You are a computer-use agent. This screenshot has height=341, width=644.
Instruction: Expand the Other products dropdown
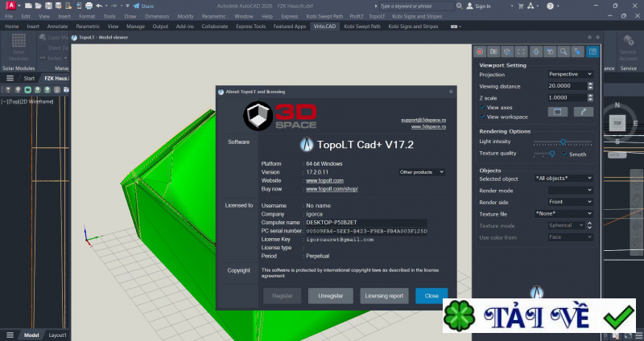(x=422, y=172)
